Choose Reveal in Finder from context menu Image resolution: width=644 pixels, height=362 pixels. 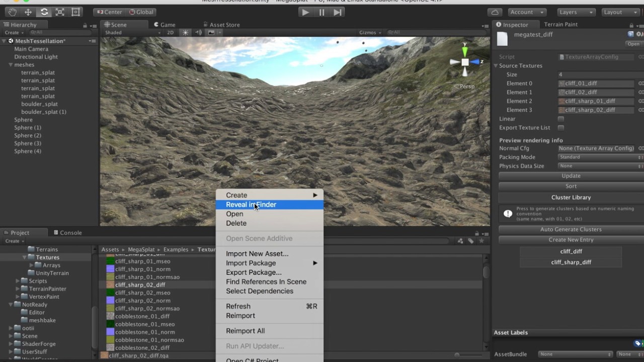pyautogui.click(x=270, y=205)
